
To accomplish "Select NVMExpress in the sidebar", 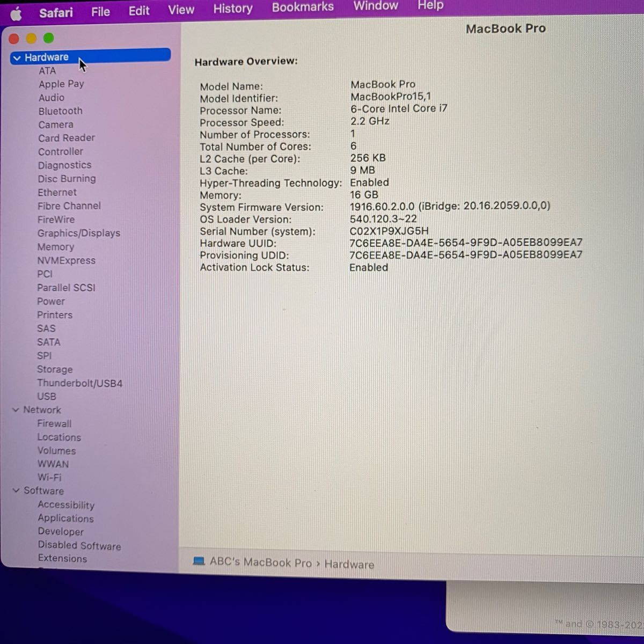I will 66,260.
